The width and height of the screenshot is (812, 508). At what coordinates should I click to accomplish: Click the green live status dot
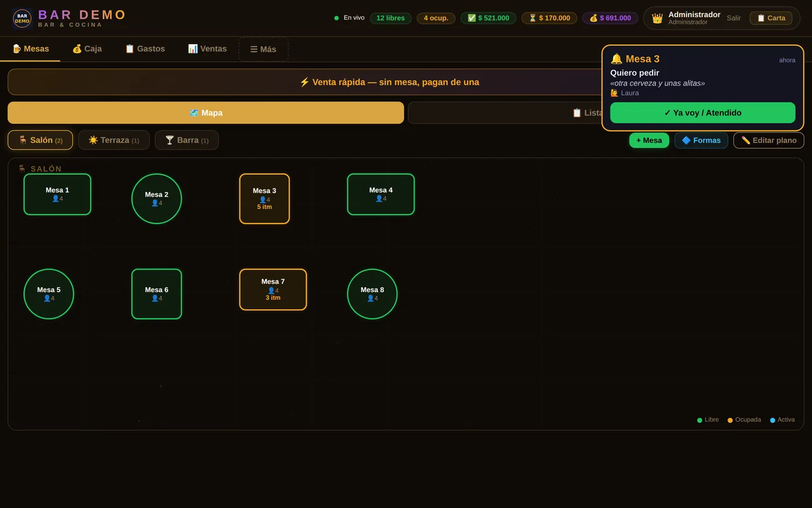(x=336, y=18)
